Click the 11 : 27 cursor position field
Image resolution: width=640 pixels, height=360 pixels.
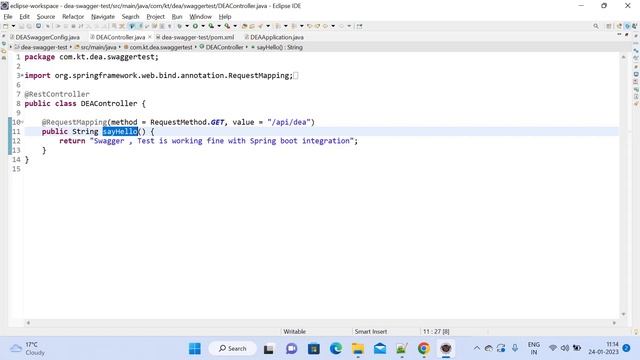[x=436, y=331]
